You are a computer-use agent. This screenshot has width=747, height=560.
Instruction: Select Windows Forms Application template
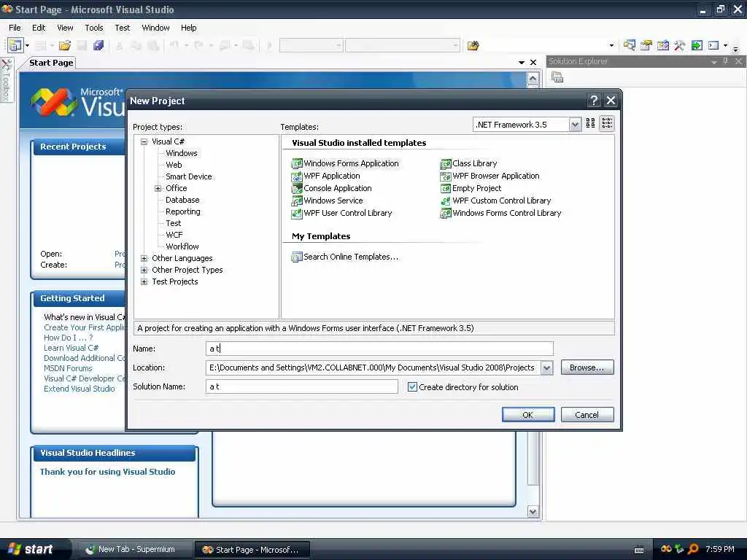point(345,163)
